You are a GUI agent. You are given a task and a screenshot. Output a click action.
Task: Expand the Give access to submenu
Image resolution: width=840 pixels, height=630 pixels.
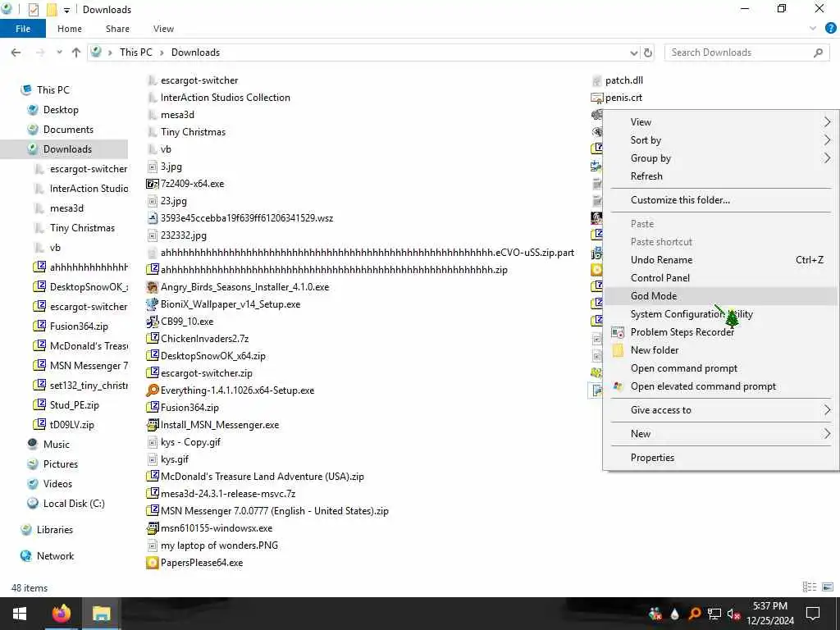click(827, 410)
